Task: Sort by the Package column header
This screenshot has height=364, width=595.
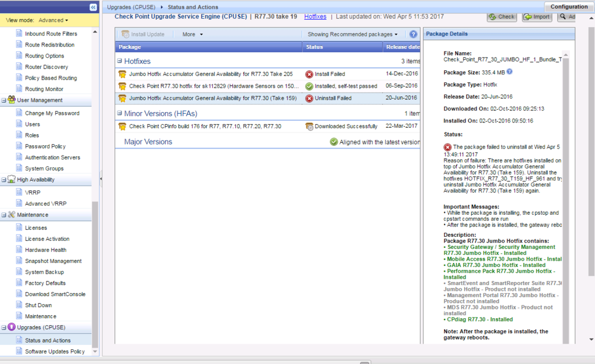Action: [209, 46]
